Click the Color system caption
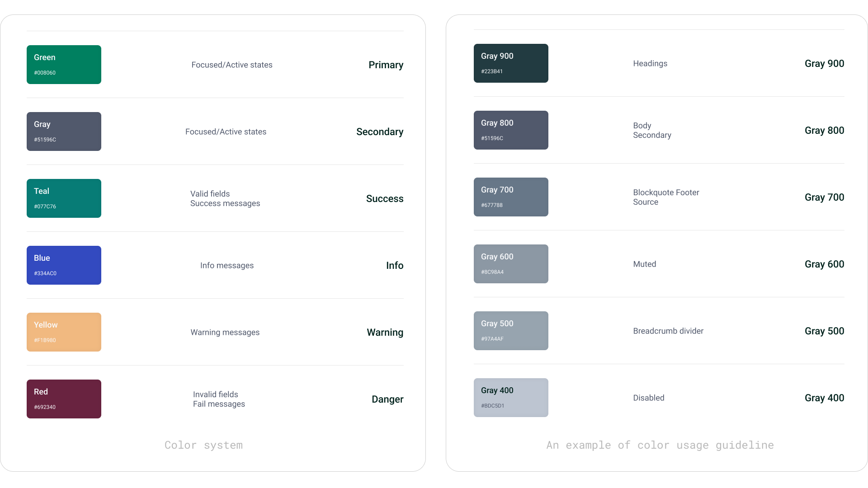 tap(203, 445)
